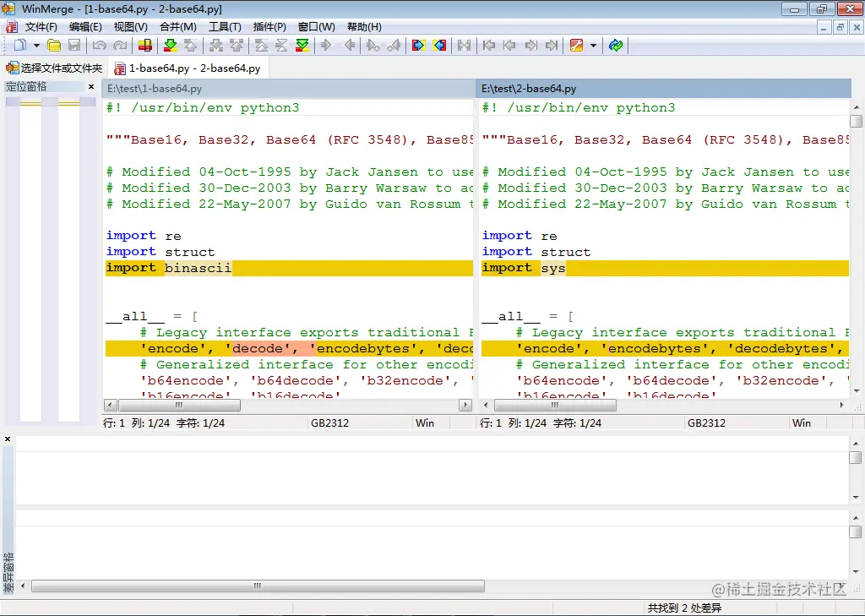Open the 插件(P) menu

269,27
